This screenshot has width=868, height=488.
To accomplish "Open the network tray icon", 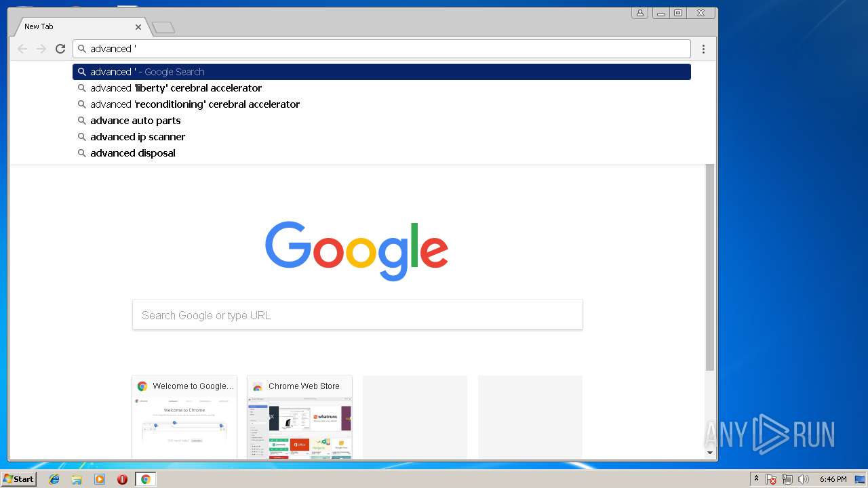I will pos(787,480).
